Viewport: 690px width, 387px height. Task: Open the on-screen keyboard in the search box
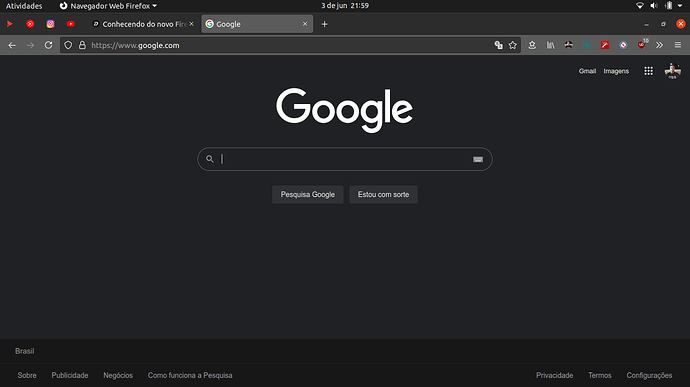(x=478, y=159)
